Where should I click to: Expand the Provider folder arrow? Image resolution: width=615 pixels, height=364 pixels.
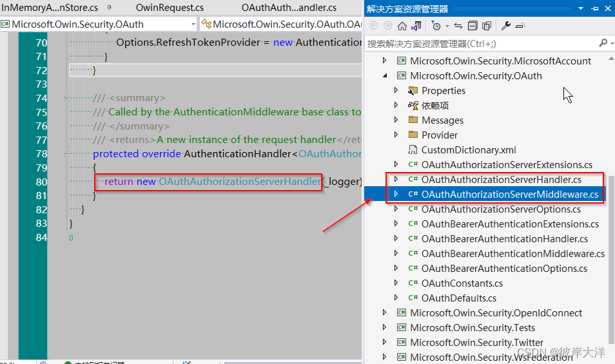396,135
